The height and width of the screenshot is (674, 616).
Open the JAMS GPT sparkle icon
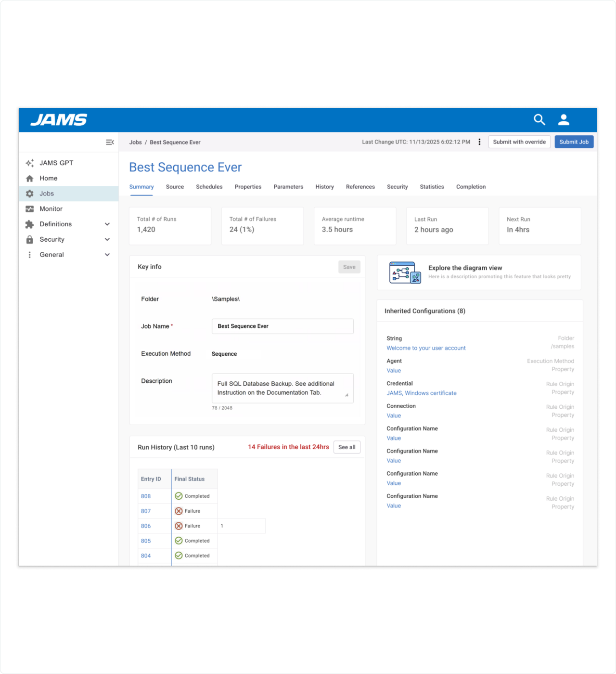30,163
